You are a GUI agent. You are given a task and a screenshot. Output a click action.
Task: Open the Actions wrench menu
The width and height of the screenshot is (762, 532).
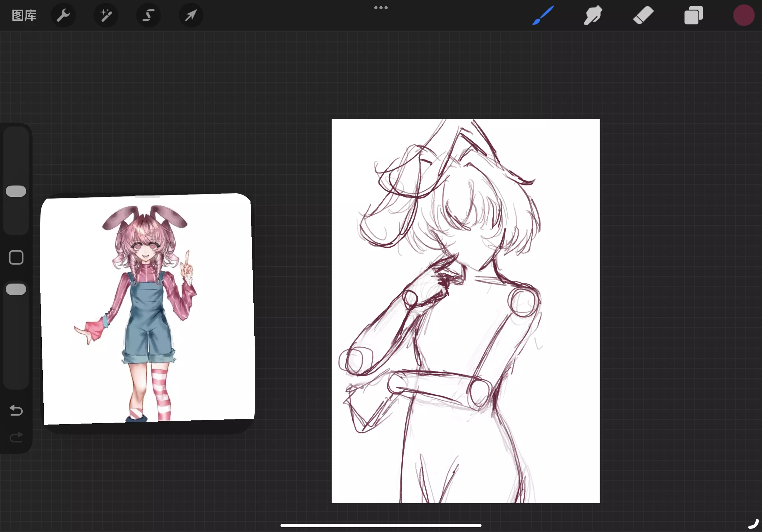click(x=63, y=15)
